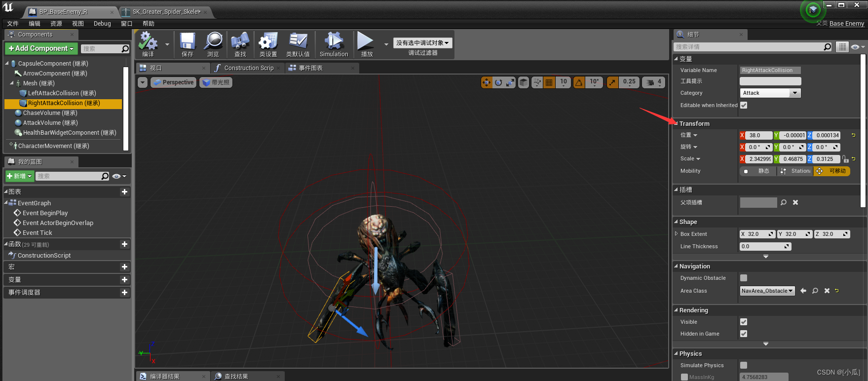The image size is (868, 381).
Task: Open the Perspective view mode menu
Action: coord(173,82)
